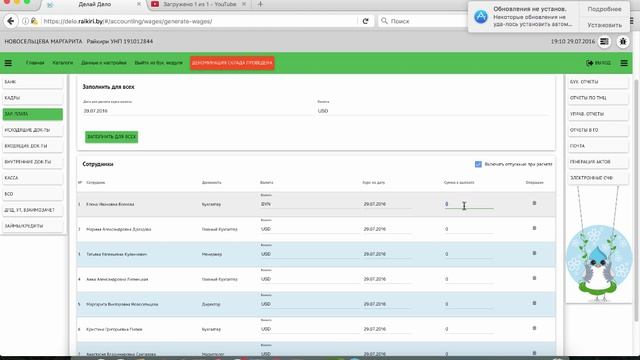Open КАССА section in left sidebar
The image size is (640, 360).
(x=33, y=178)
